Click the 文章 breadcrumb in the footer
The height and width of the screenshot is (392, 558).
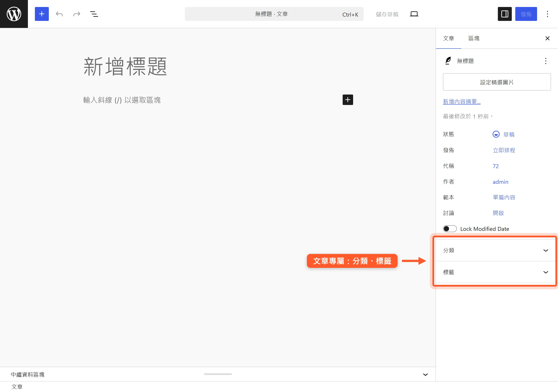click(x=17, y=387)
